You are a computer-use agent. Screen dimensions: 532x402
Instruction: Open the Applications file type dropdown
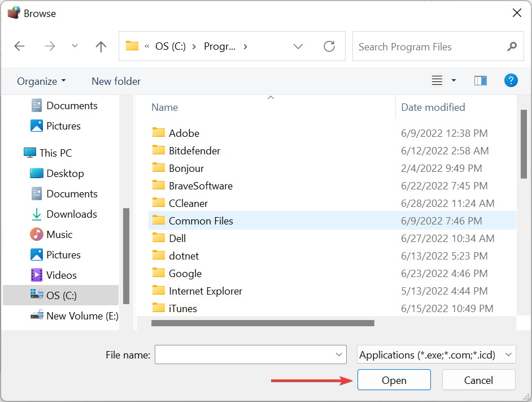437,355
